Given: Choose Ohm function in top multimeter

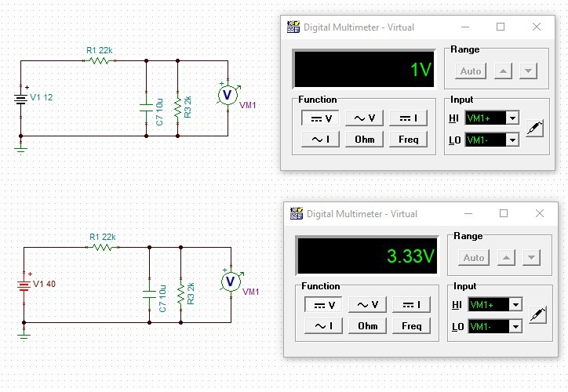Looking at the screenshot, I should tap(364, 140).
